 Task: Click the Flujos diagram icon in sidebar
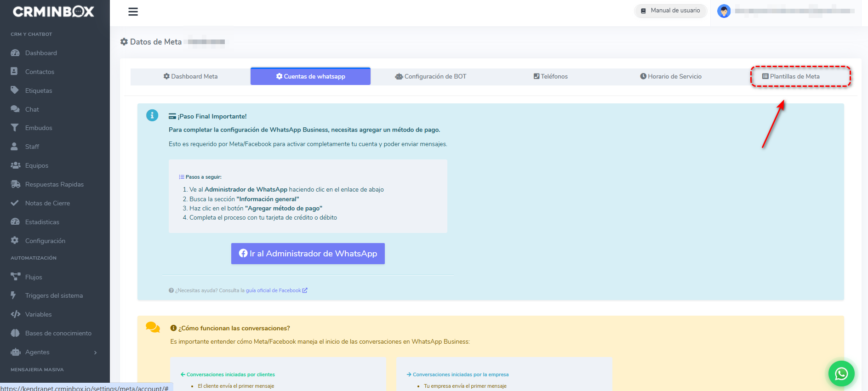tap(15, 277)
